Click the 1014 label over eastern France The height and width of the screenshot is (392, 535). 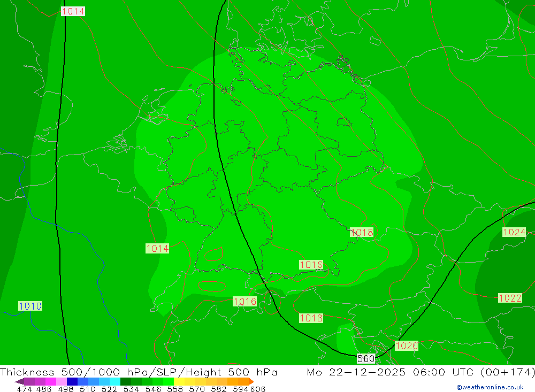(x=157, y=248)
